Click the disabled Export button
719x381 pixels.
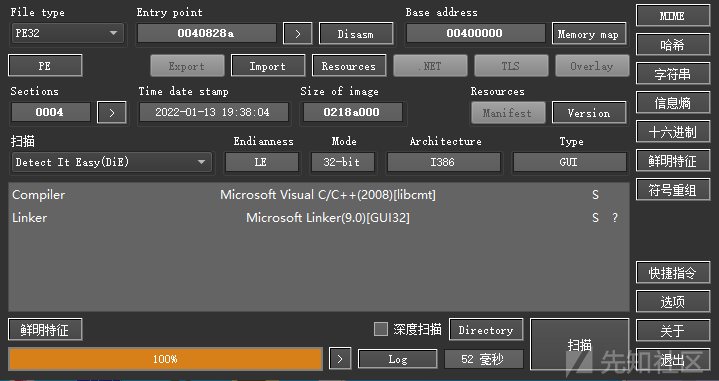point(187,66)
